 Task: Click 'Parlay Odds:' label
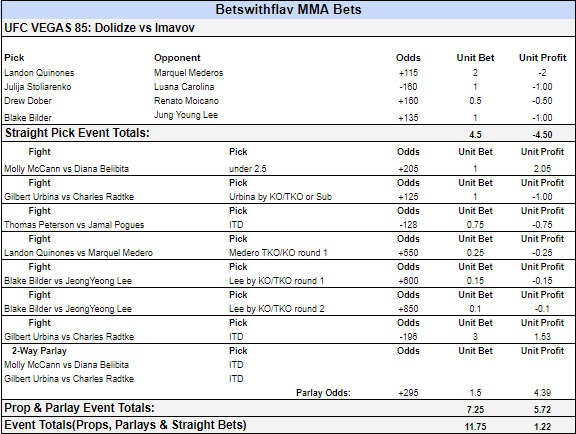tap(323, 393)
